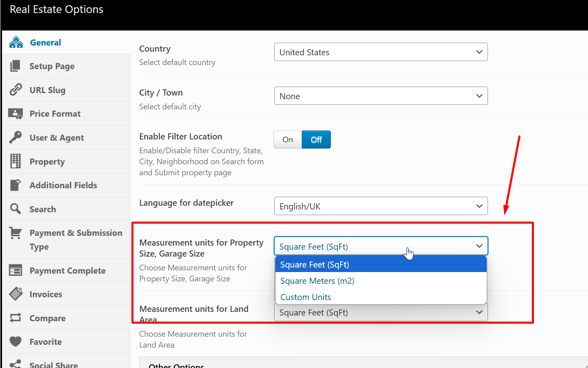Select Custom Units from the list

306,297
